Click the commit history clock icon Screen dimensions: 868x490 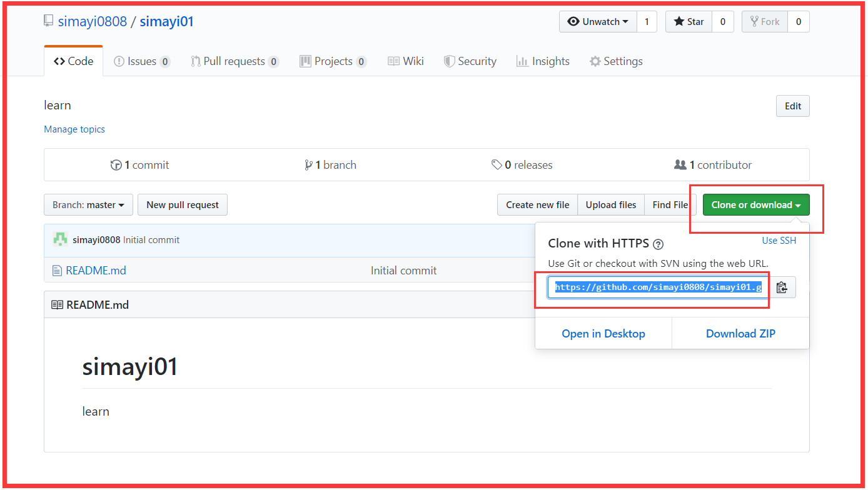click(x=116, y=165)
